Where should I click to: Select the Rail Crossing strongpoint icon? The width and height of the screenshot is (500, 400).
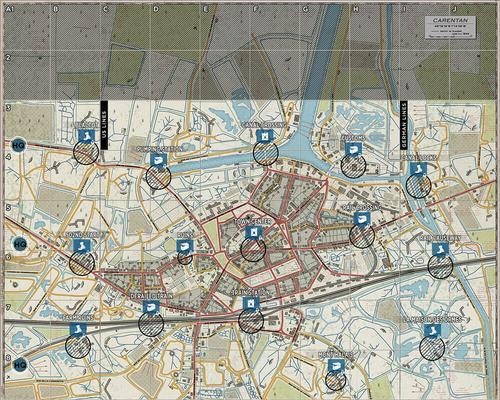coord(362,218)
